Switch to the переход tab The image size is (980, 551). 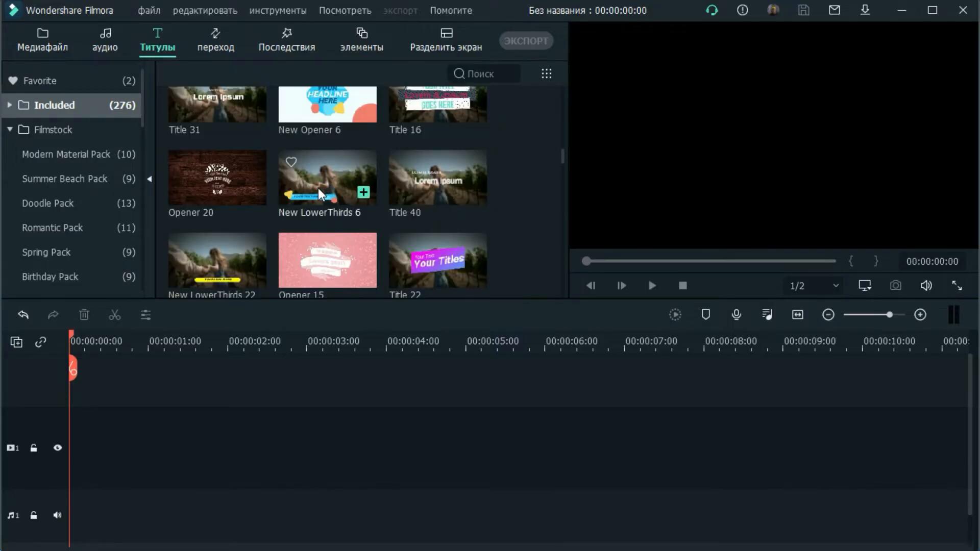(x=215, y=40)
